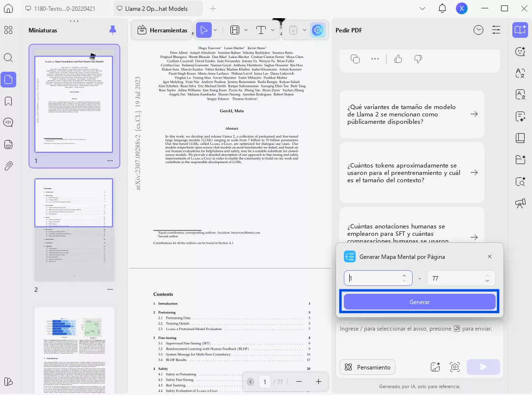Open the comments panel icon

pos(8,122)
